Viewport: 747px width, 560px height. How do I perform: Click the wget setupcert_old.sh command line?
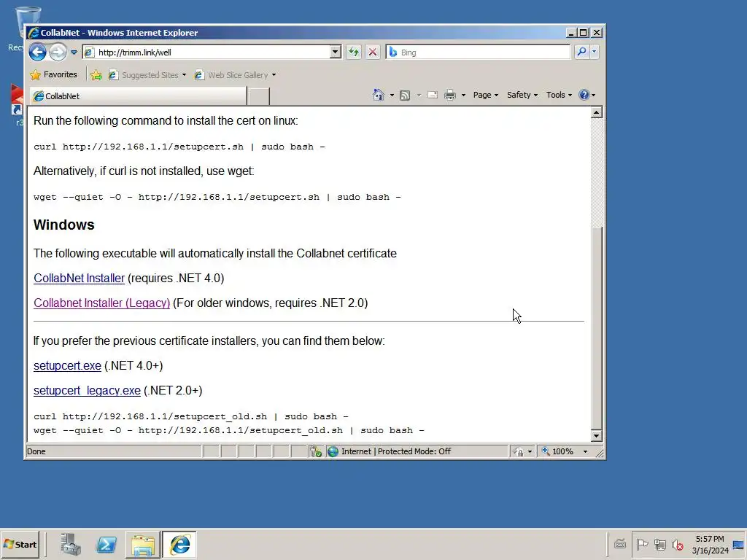228,430
